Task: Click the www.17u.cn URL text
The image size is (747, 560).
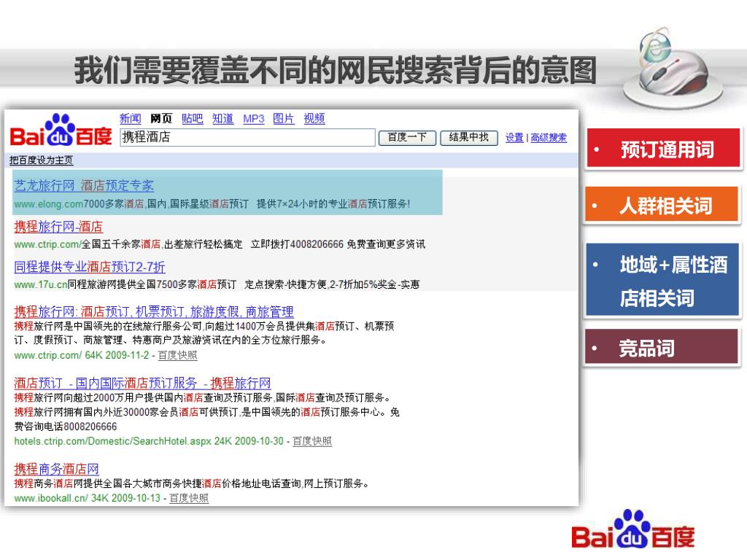Action: (41, 285)
